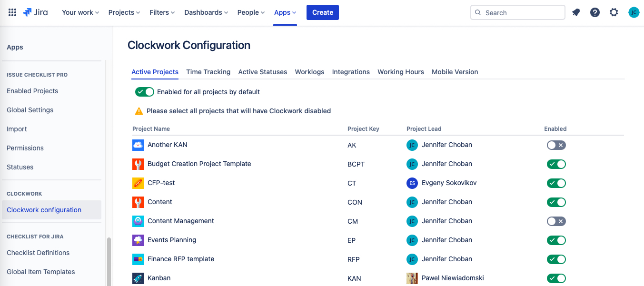Open the Projects dropdown menu
The image size is (644, 286).
click(124, 12)
